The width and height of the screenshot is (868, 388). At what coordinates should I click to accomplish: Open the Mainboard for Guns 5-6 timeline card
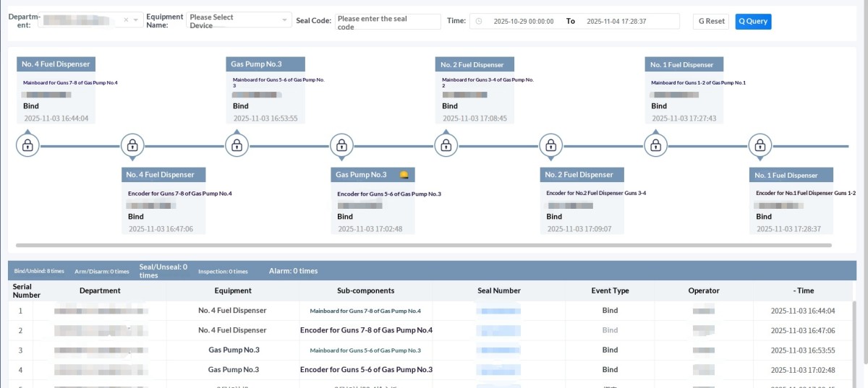tap(265, 90)
